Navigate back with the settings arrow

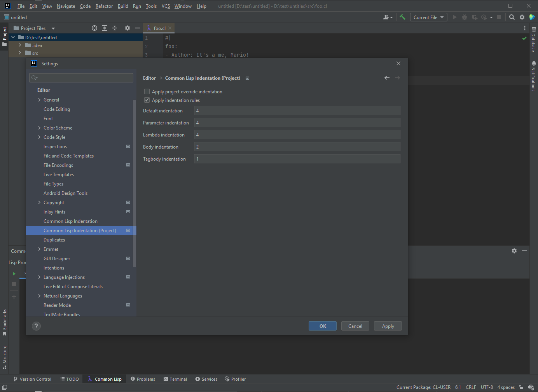click(387, 78)
